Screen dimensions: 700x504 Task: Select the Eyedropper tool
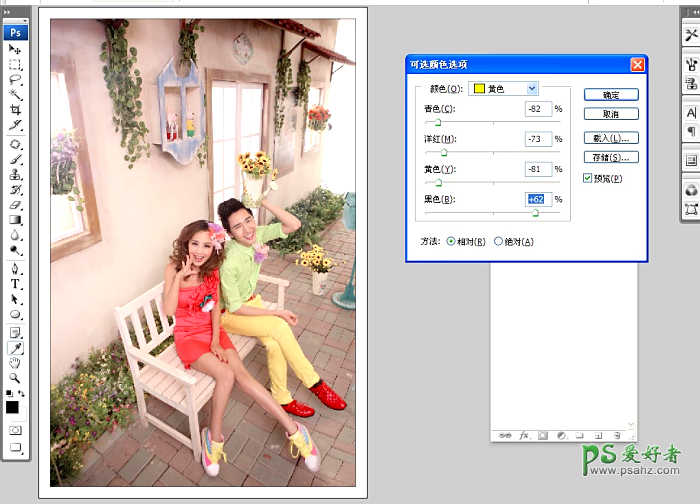point(15,347)
